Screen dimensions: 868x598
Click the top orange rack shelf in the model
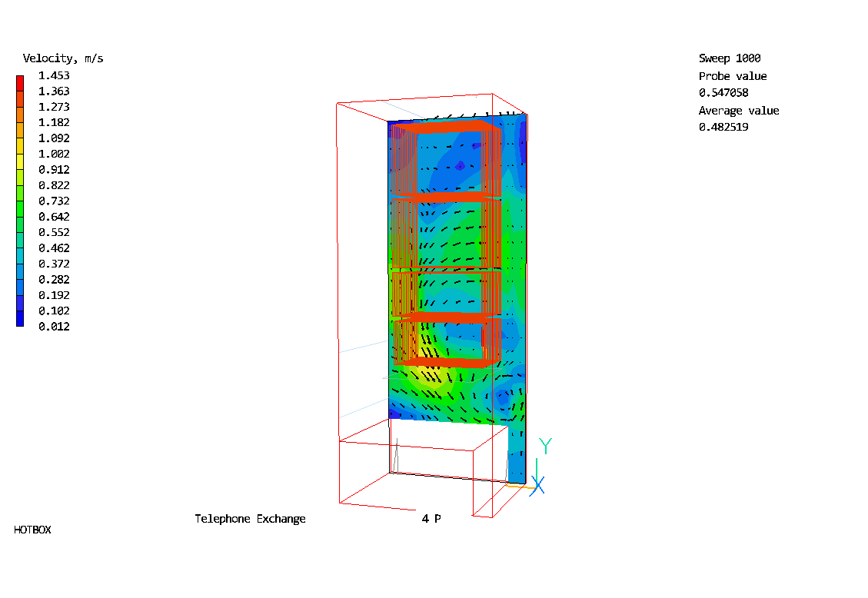click(x=444, y=126)
